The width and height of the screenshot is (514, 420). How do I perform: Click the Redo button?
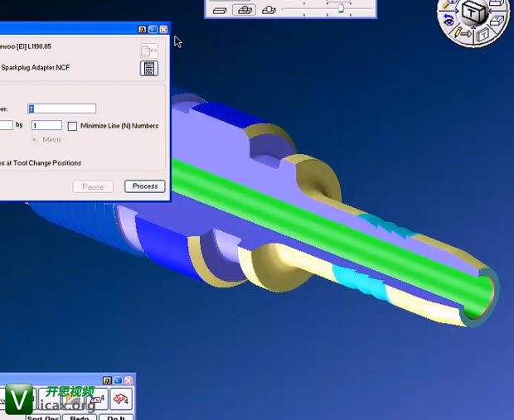tap(80, 418)
